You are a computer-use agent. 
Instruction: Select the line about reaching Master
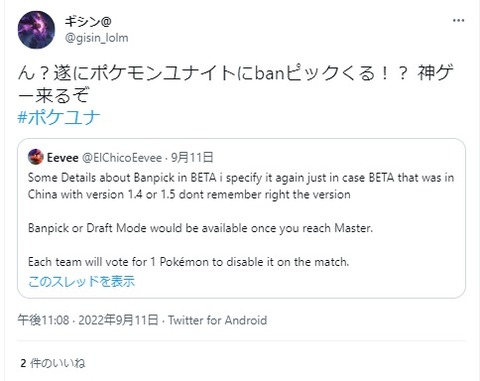(200, 228)
